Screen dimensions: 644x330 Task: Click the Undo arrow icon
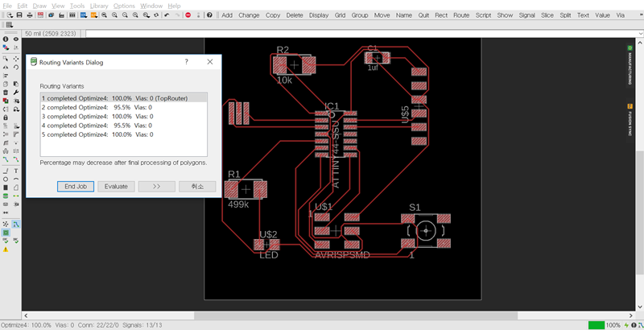click(166, 14)
